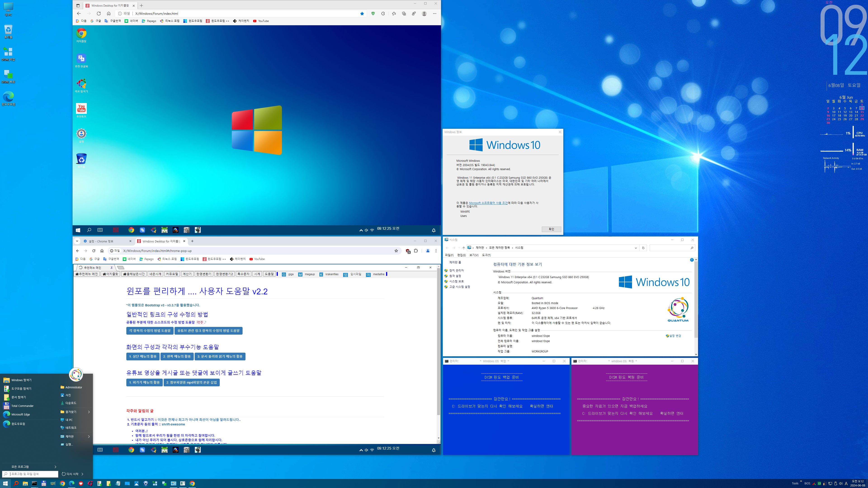Screen dimensions: 868x488
Task: Open the Papago bookmark in Chrome
Action: (146, 259)
